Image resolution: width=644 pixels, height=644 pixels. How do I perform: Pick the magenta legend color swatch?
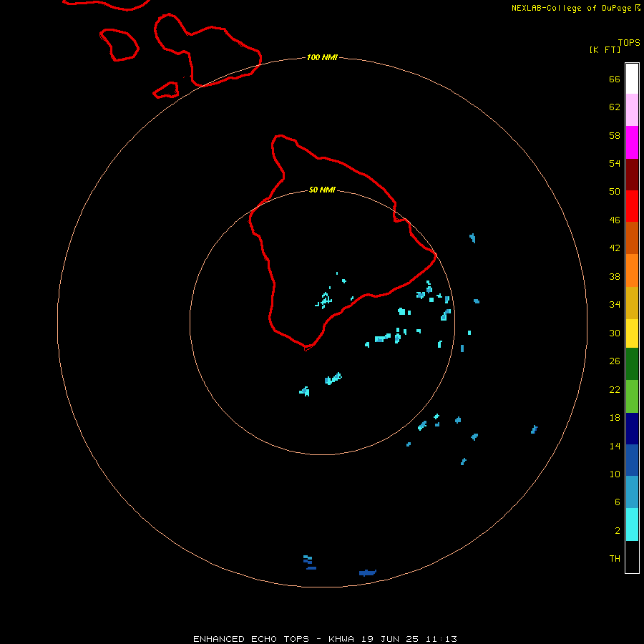click(x=632, y=142)
